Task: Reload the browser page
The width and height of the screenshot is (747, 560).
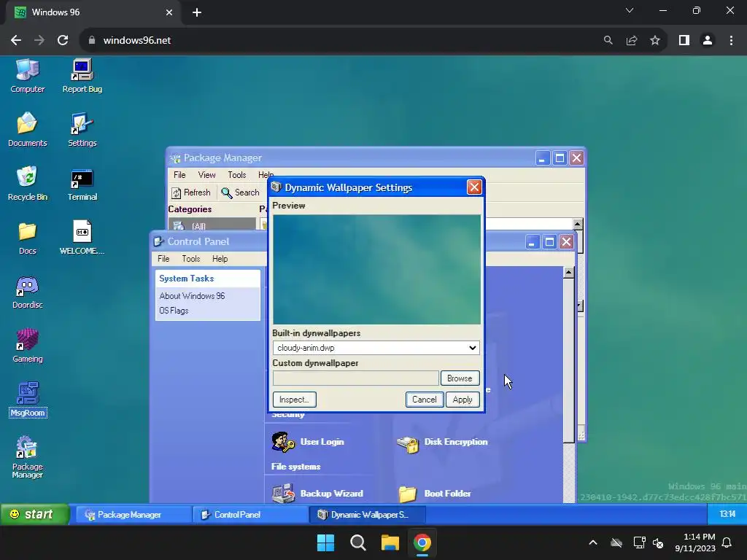Action: point(63,40)
